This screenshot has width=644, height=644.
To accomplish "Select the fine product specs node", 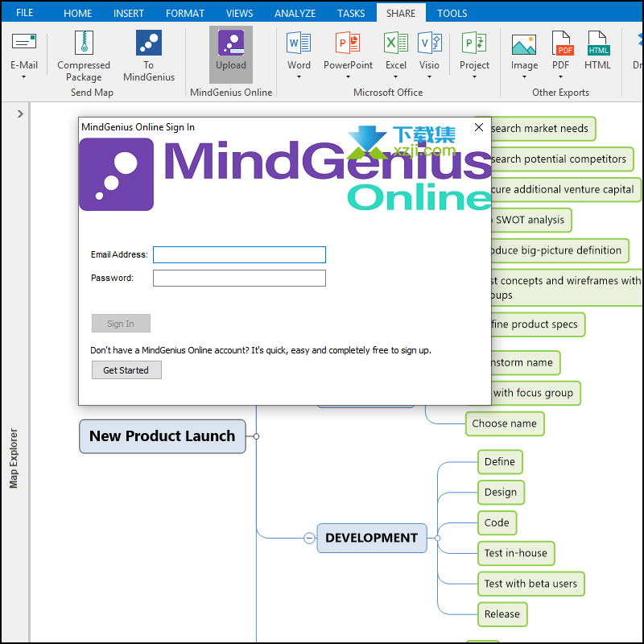I will 538,324.
